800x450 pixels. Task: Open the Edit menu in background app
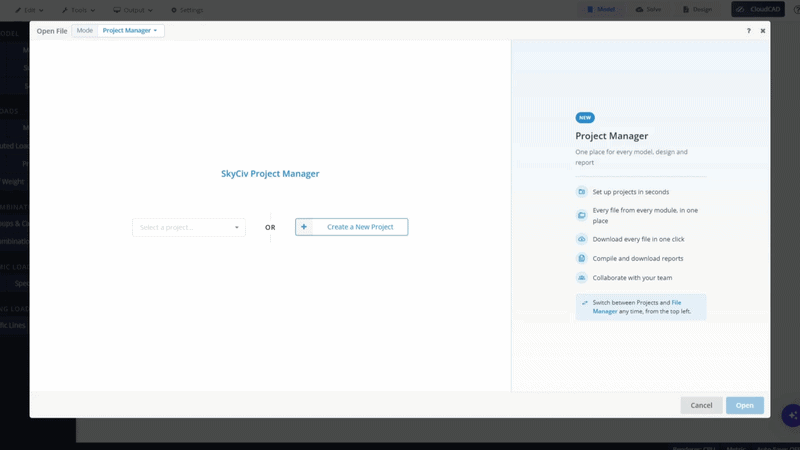[29, 10]
